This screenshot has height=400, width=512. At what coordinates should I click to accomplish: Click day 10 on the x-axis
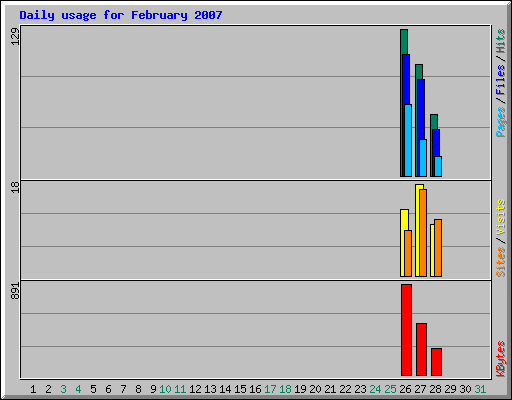(165, 389)
